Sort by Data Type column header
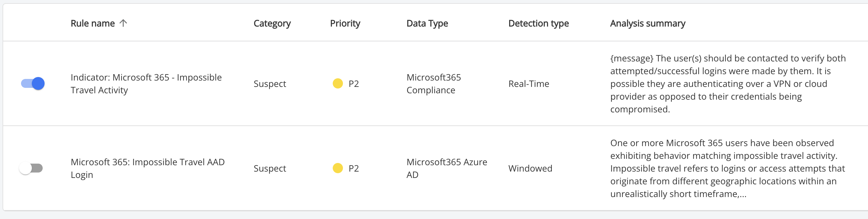The image size is (868, 219). tap(427, 23)
